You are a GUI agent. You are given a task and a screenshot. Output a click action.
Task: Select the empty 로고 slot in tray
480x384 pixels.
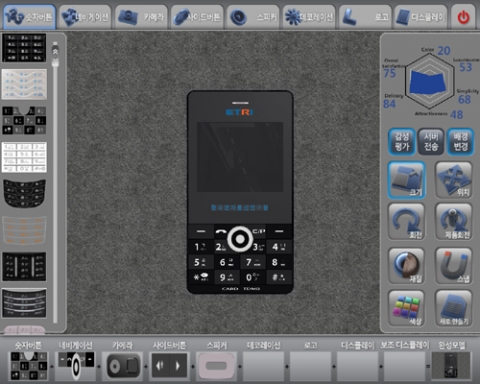(x=310, y=366)
